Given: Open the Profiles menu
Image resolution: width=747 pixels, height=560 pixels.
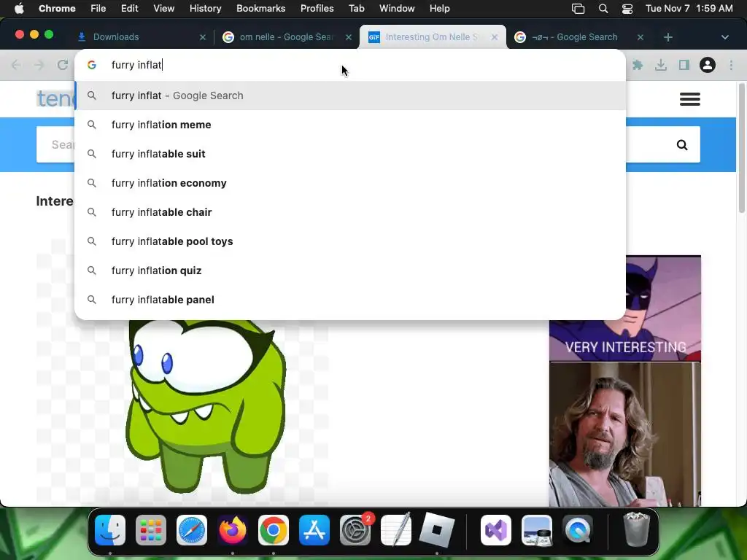Looking at the screenshot, I should (x=317, y=9).
